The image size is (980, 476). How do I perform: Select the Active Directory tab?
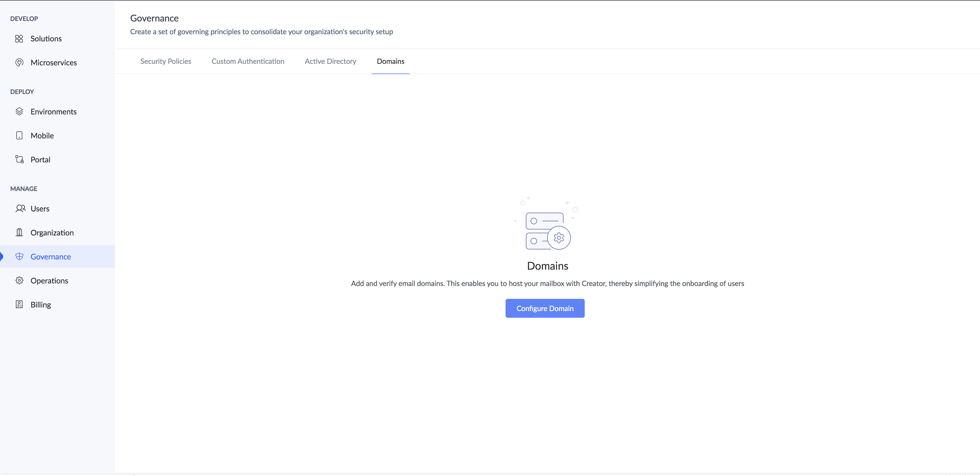tap(330, 62)
